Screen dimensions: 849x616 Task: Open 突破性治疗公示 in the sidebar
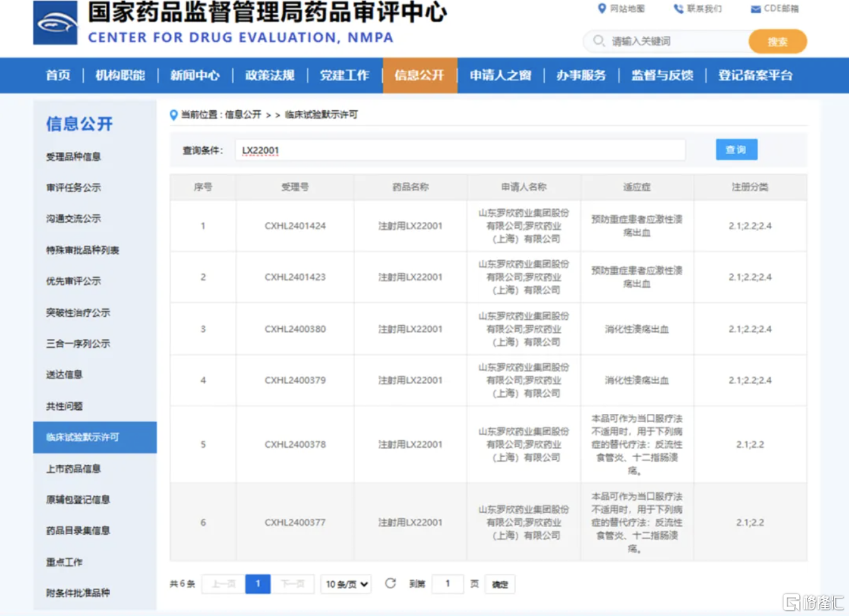coord(78,312)
